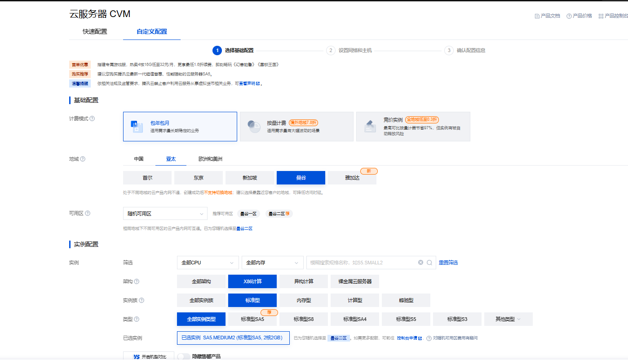628x364 pixels.
Task: Select the 亚太 region tab
Action: pos(171,159)
